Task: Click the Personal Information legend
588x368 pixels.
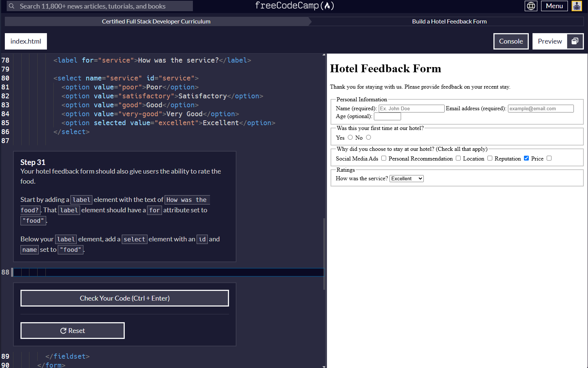Action: [x=362, y=99]
